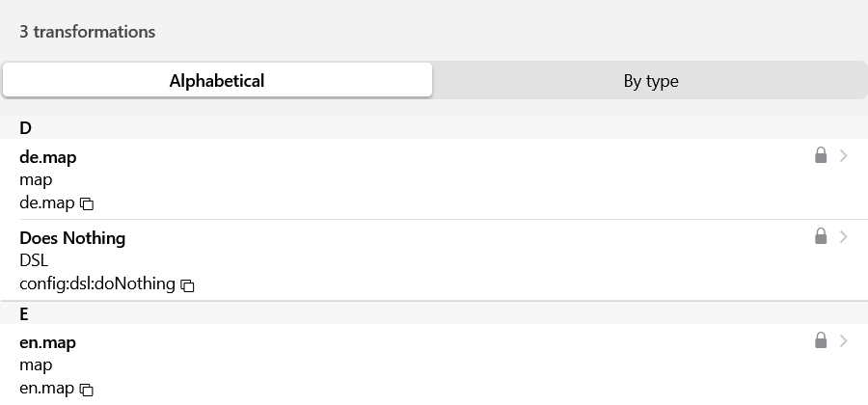Screen dimensions: 868x405
Task: Switch to the Alphabetical tab
Action: point(217,81)
